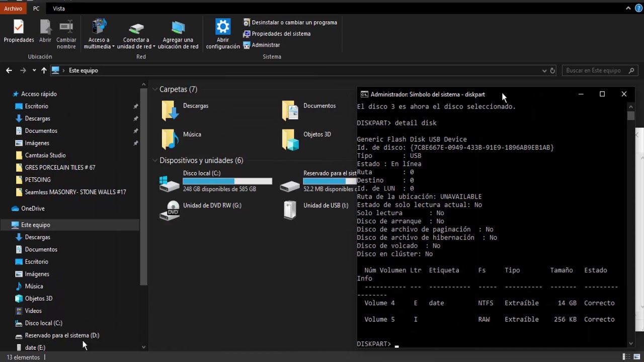Viewport: 644px width, 362px height.
Task: Click navigation pane scroll-up arrow
Action: 143,84
